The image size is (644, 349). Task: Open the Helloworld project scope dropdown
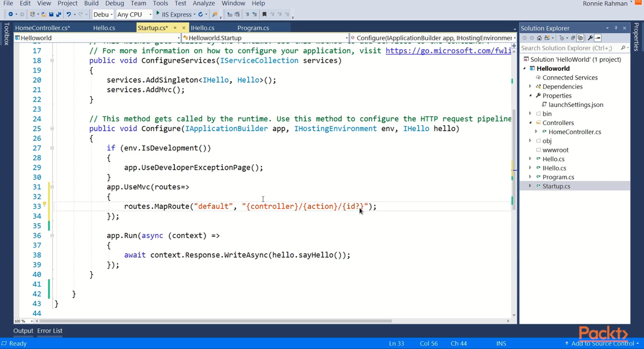(179, 38)
